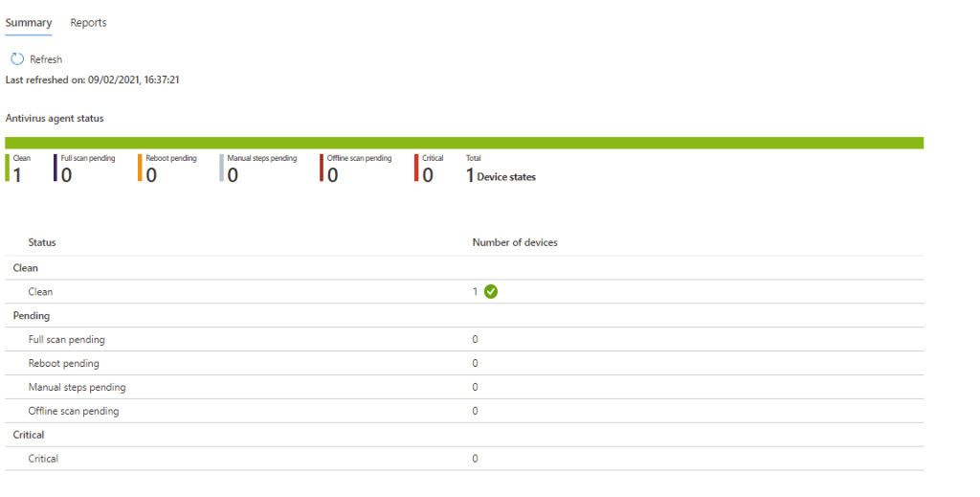Open the Manual steps pending table row
980x497 pixels.
coord(78,388)
